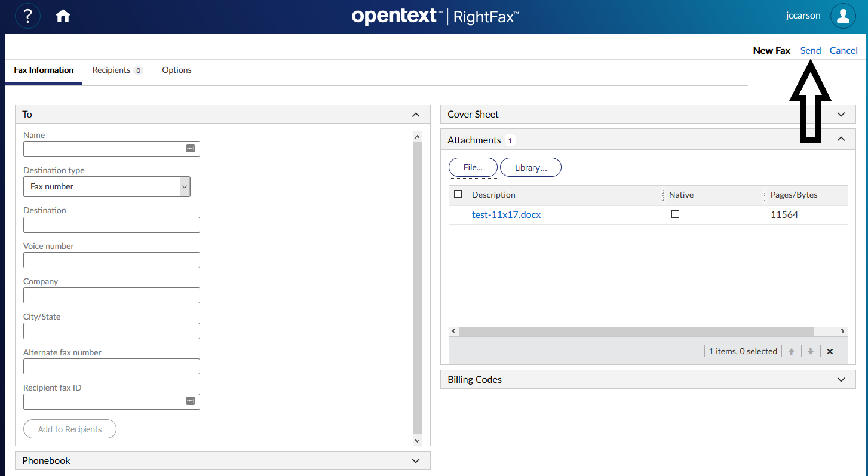This screenshot has height=476, width=868.
Task: Send the new fax
Action: [811, 50]
